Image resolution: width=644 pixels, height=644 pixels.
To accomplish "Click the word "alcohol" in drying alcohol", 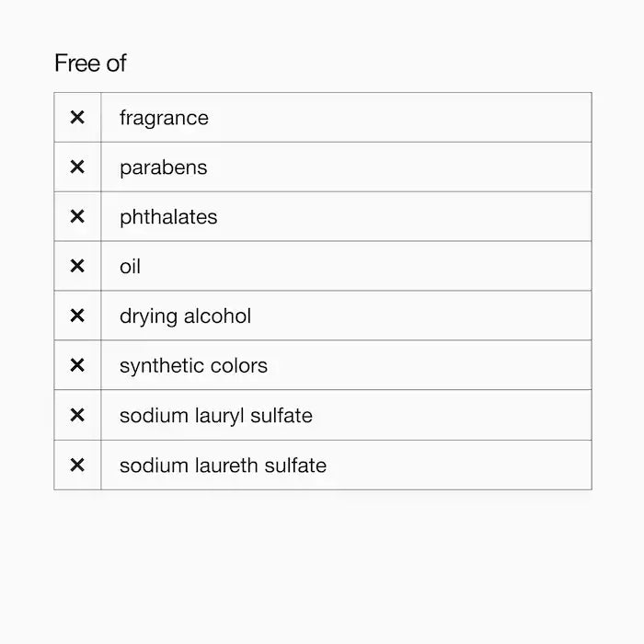I will [x=217, y=316].
